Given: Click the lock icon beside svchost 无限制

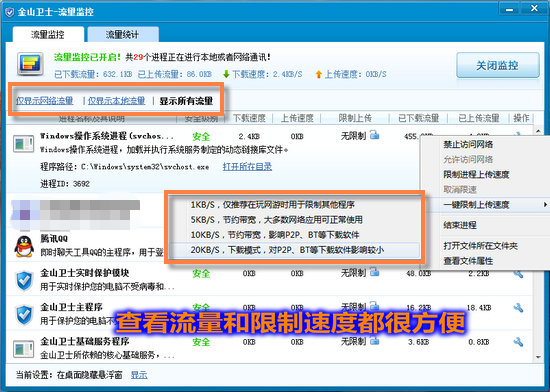Looking at the screenshot, I should [375, 135].
